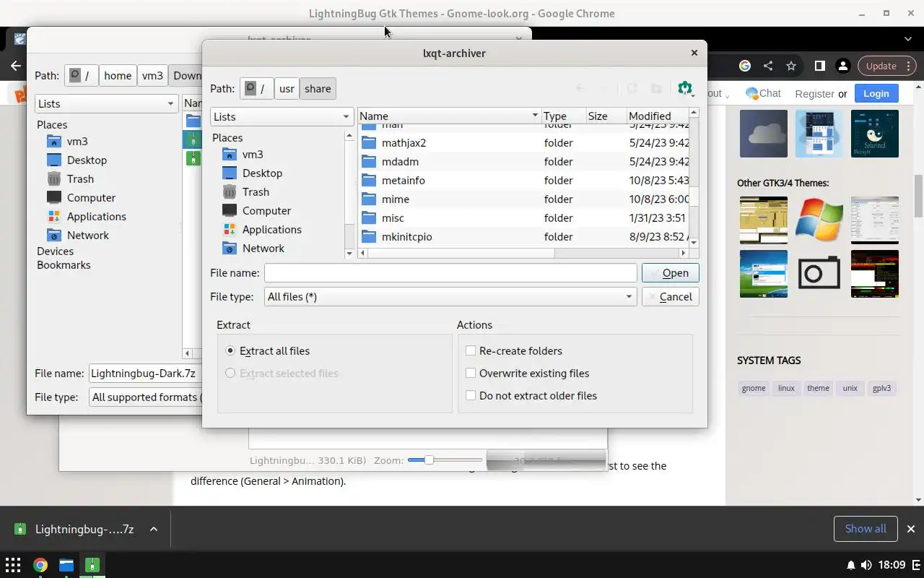Click the Cancel button in the extract dialog
This screenshot has width=924, height=578.
point(670,297)
